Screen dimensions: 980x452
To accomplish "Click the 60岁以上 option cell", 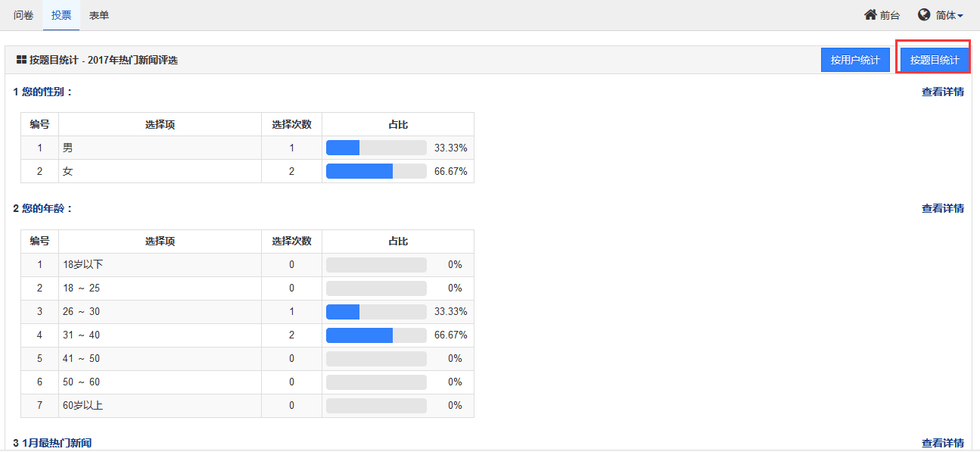I will click(160, 406).
